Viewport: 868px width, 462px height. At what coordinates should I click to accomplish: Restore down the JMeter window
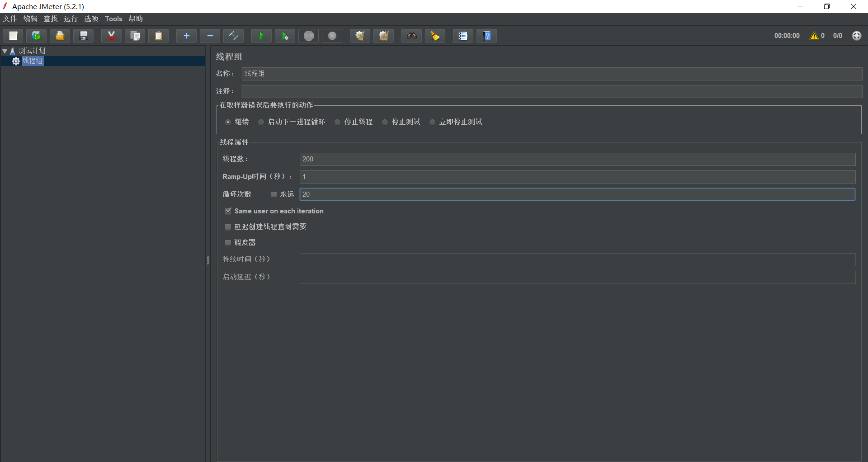[827, 6]
